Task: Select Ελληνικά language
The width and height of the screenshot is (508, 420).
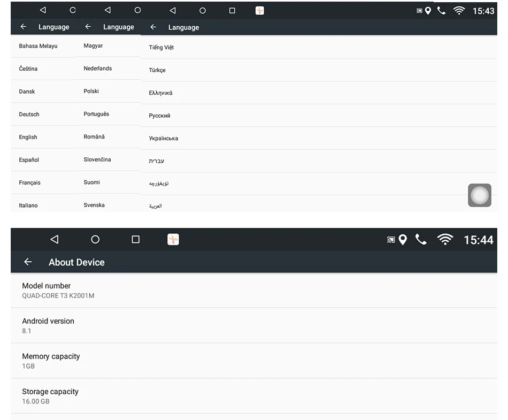Action: [319, 93]
